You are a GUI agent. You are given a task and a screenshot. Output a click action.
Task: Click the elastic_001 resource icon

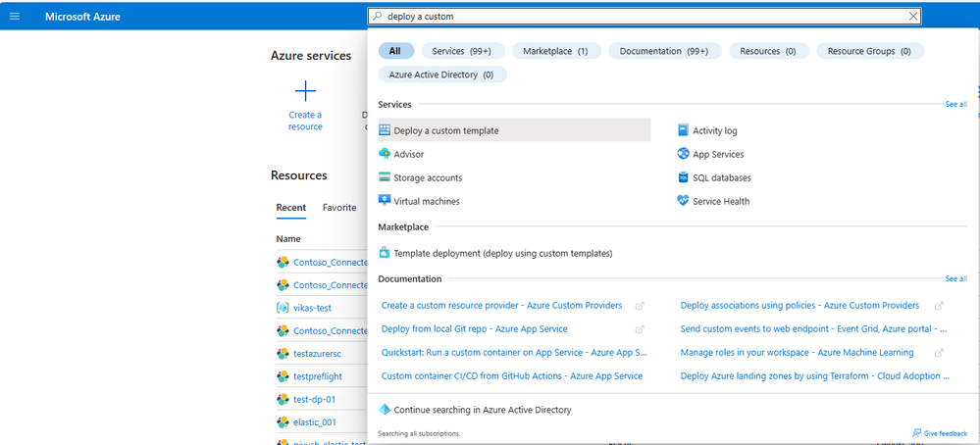[x=283, y=421]
